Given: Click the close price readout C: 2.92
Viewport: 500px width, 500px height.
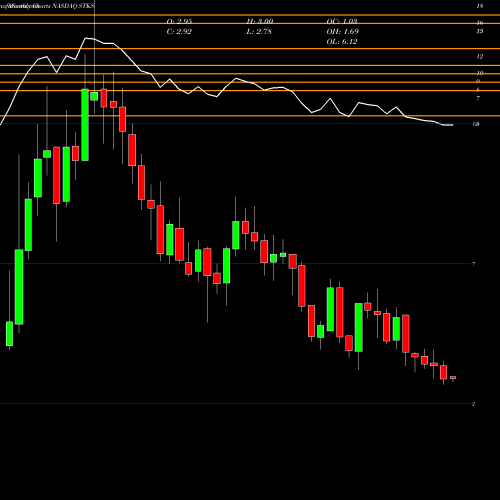Looking at the screenshot, I should click(179, 32).
